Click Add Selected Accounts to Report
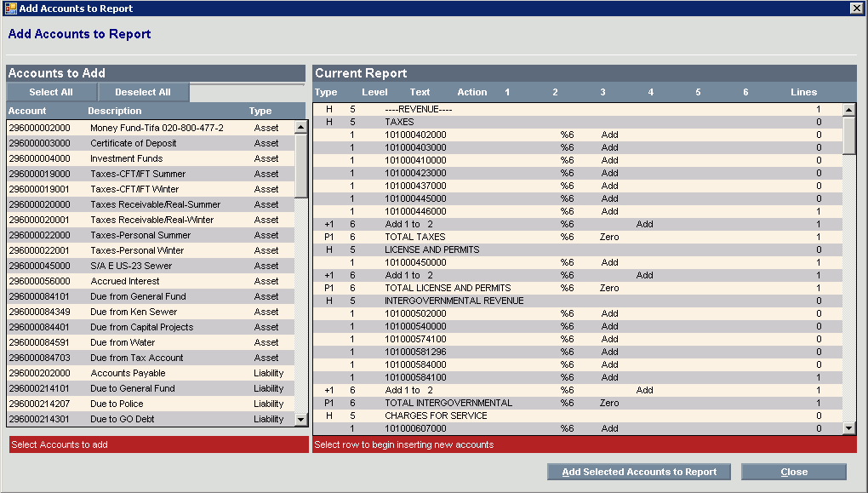 (639, 472)
